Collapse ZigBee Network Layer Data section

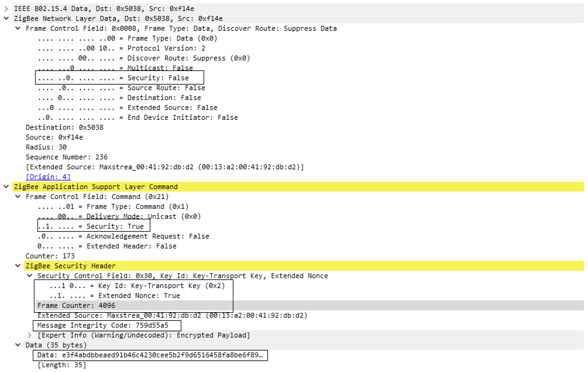tap(6, 19)
